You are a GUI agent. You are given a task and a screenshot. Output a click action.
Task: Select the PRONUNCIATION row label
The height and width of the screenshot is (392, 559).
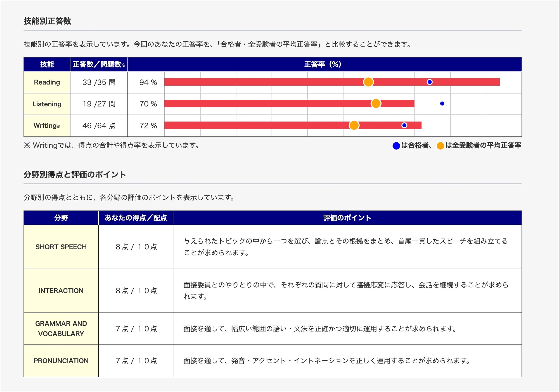[x=61, y=361]
